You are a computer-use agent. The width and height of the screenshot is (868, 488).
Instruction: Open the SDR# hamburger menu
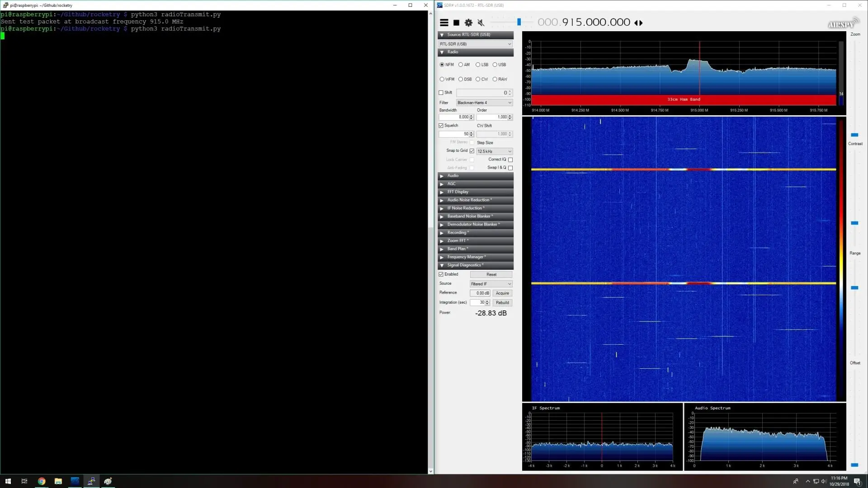(444, 23)
